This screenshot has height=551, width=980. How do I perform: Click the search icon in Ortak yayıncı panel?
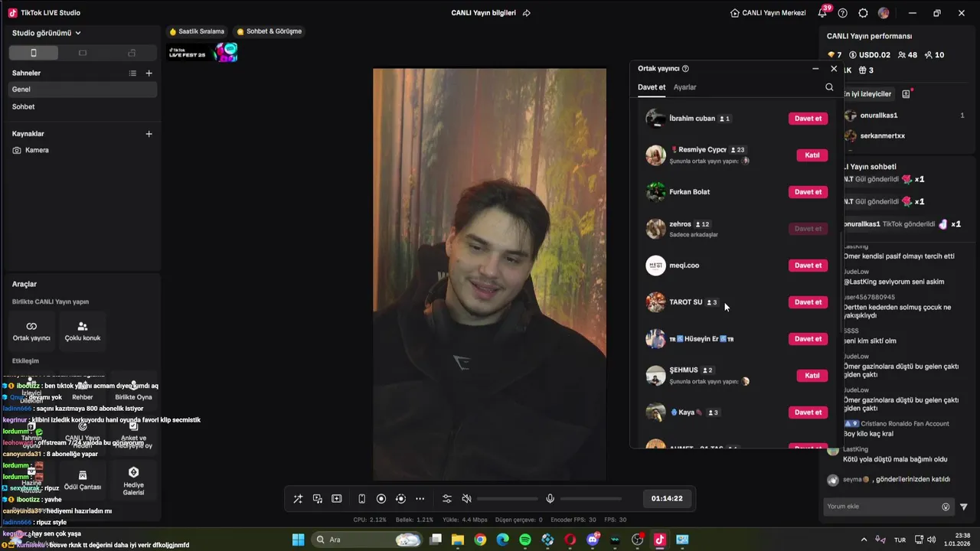click(x=829, y=87)
